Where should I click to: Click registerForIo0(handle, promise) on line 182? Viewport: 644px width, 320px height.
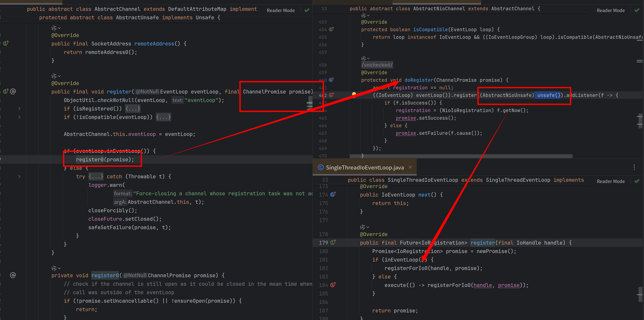(x=433, y=268)
